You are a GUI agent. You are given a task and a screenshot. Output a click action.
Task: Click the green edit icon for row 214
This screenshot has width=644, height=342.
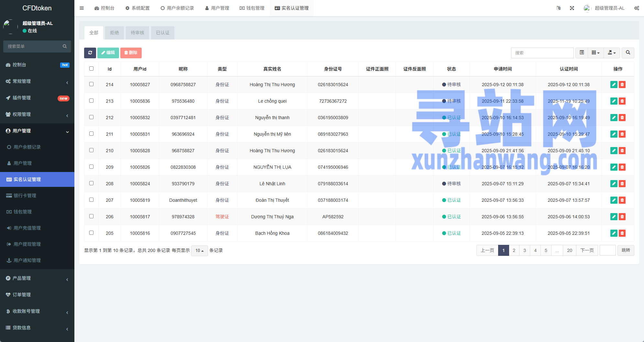614,85
